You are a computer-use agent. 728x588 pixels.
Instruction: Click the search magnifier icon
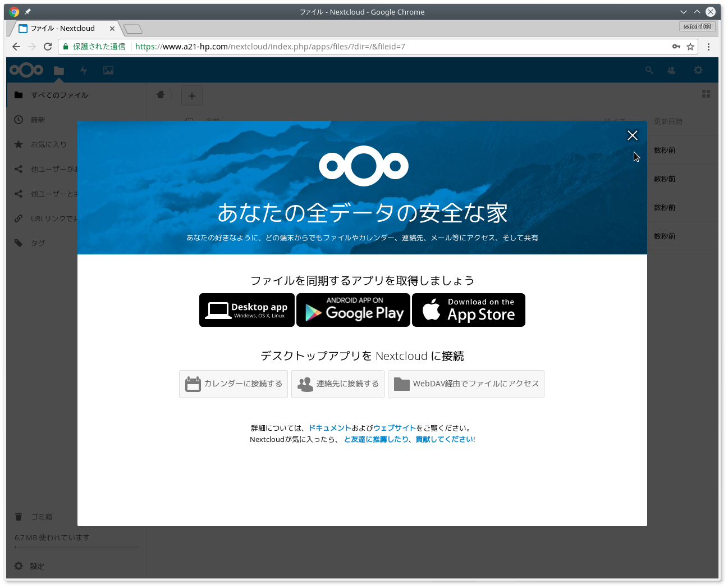(x=649, y=70)
